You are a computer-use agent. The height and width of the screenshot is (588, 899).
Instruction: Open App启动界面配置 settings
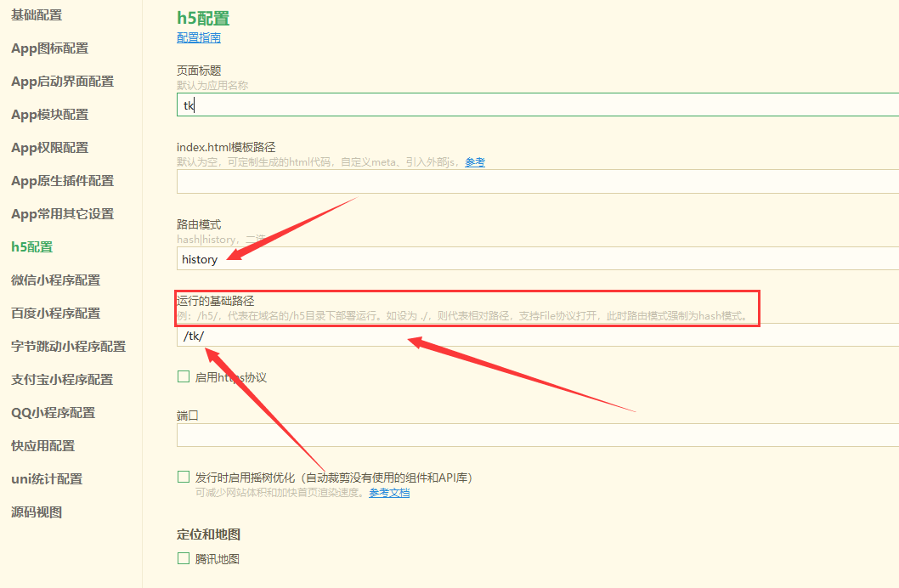(61, 81)
